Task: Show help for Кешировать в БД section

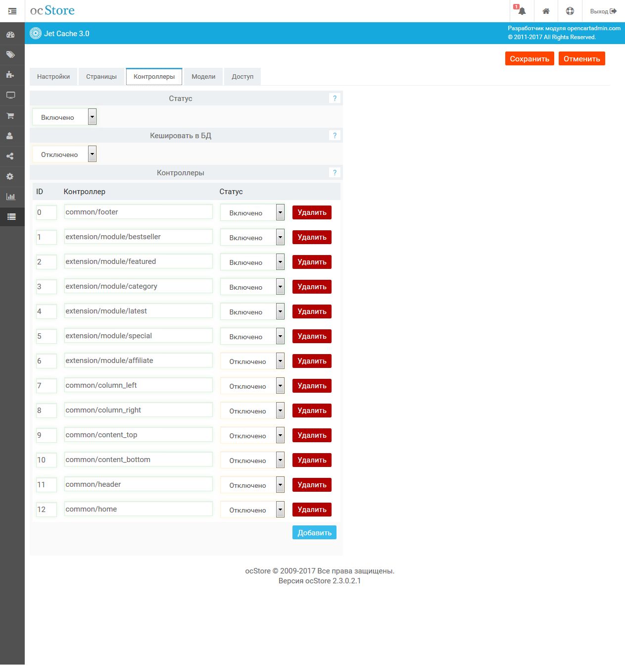Action: pos(335,136)
